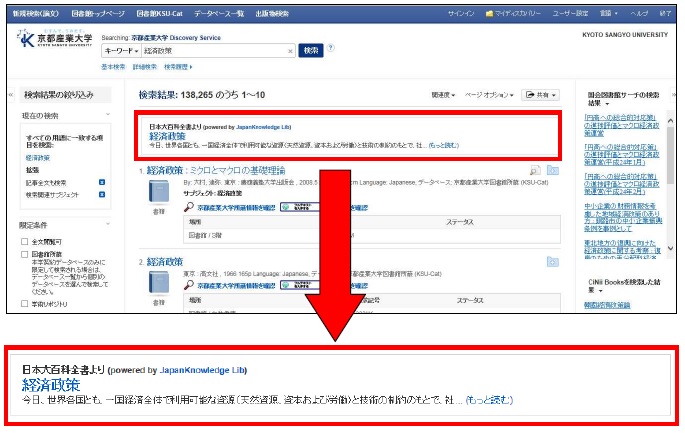This screenshot has height=433, width=685.
Task: Add result 2 to folder
Action: [x=553, y=262]
